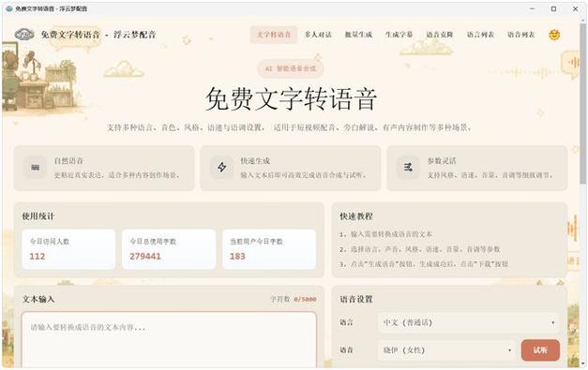
Task: Click the 使用统计 heading
Action: click(x=38, y=216)
